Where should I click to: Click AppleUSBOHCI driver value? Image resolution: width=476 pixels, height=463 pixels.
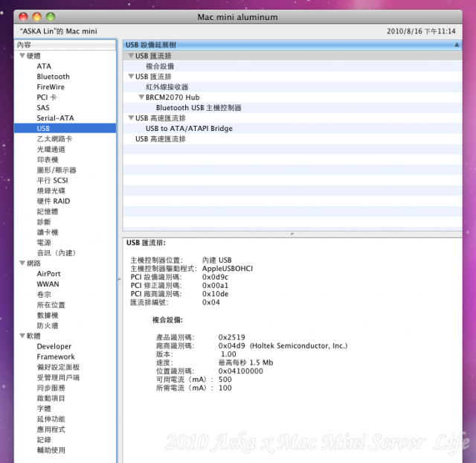point(228,269)
